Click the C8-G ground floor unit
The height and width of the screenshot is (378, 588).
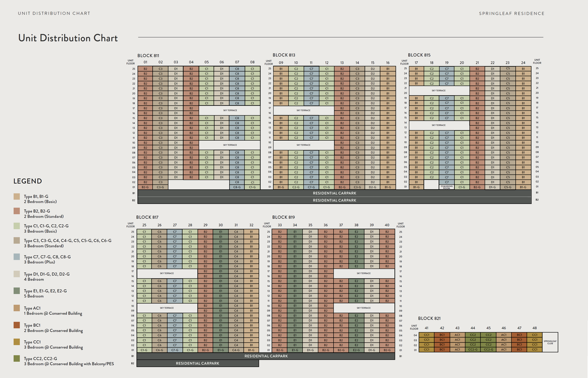pos(237,187)
